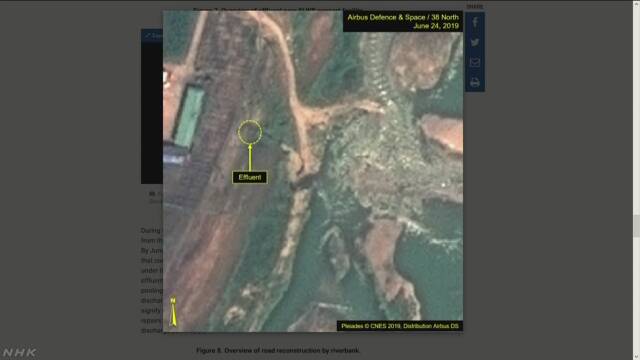Click the Figure 8 road reconstruction caption
Viewport: 640px width, 360px height.
(278, 351)
